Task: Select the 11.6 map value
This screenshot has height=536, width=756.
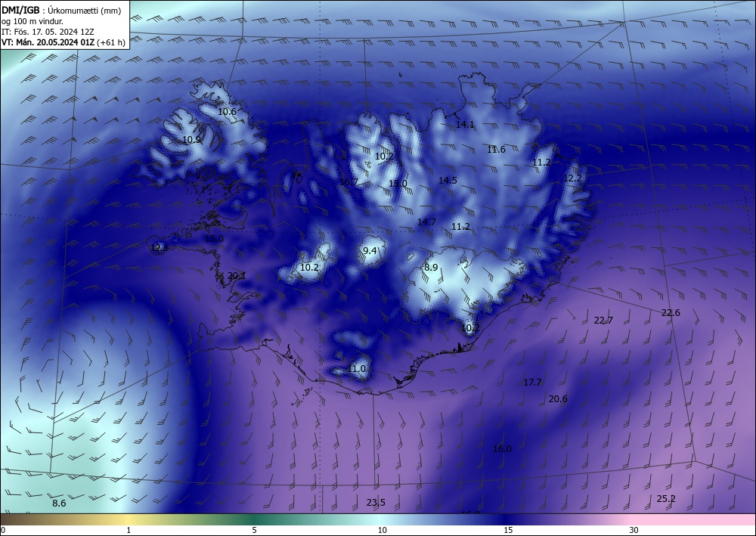Action: coord(496,150)
